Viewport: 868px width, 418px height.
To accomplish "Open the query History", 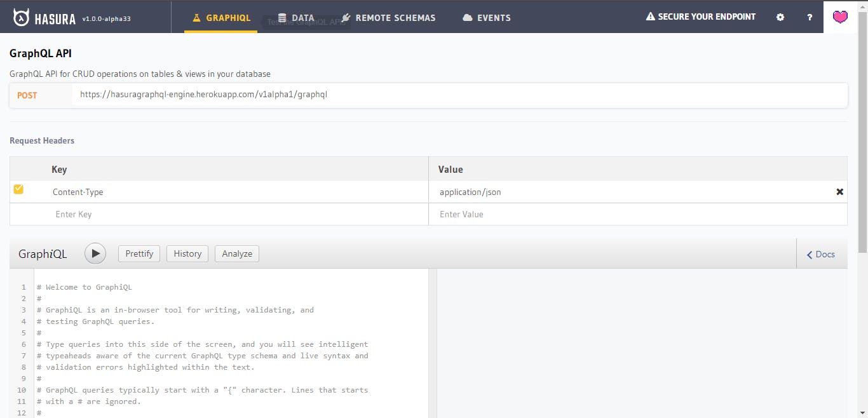I will pyautogui.click(x=187, y=253).
